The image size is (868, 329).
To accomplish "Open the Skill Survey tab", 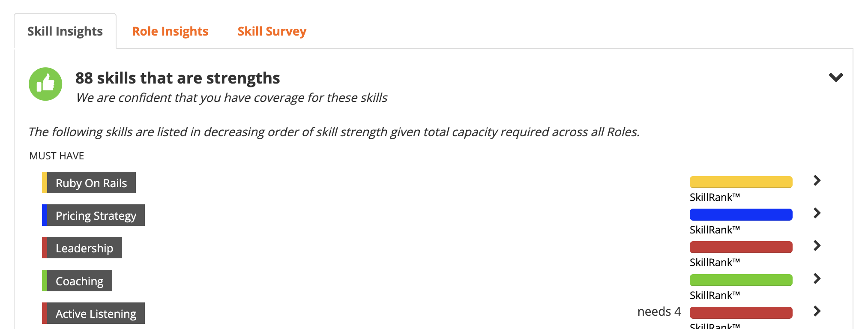I will click(x=272, y=31).
